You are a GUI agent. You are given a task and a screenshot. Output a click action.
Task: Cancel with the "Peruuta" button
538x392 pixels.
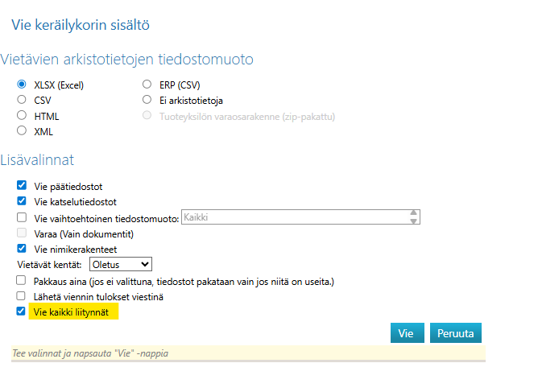(x=455, y=333)
